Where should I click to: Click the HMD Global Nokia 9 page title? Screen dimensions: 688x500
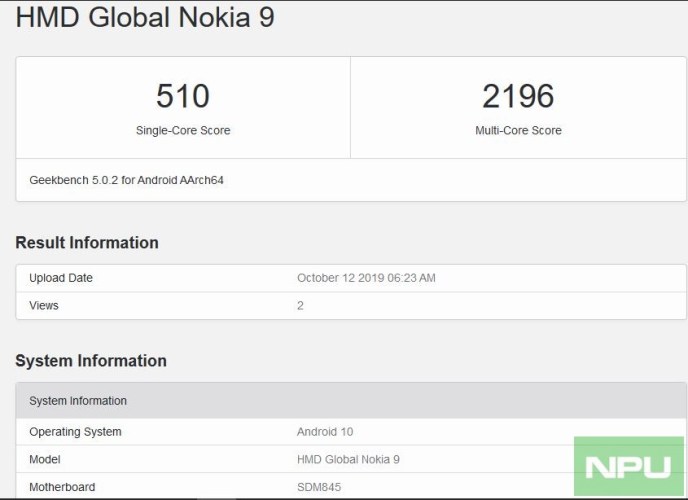(x=145, y=18)
